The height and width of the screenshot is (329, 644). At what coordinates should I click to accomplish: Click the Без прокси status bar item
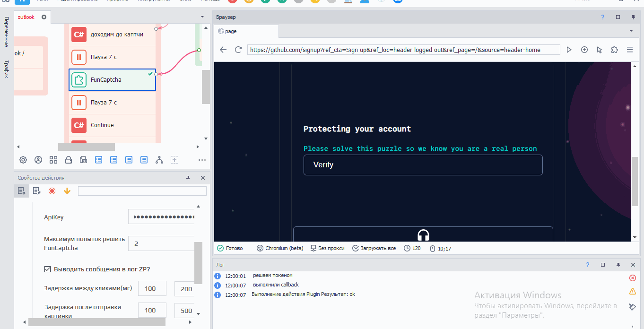pos(327,248)
